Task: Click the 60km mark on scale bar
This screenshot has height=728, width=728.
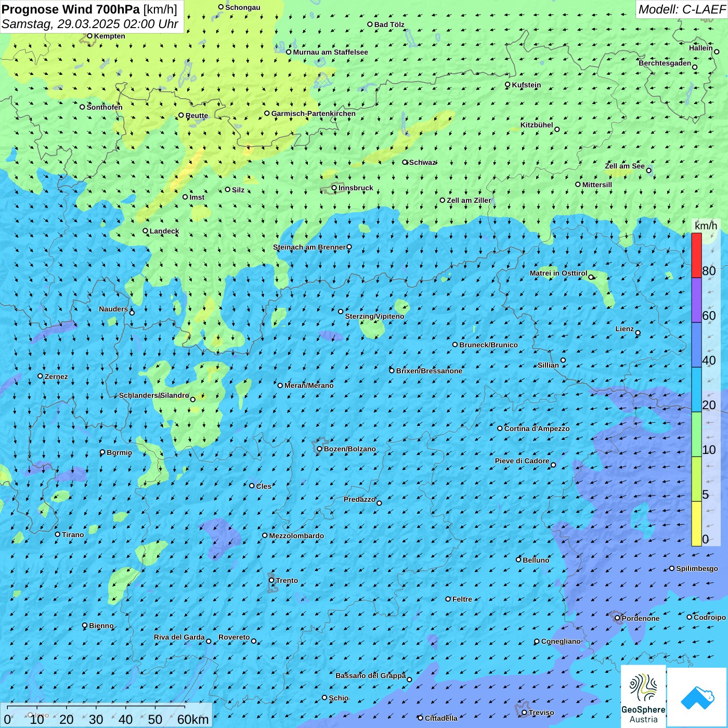Action: [x=193, y=719]
